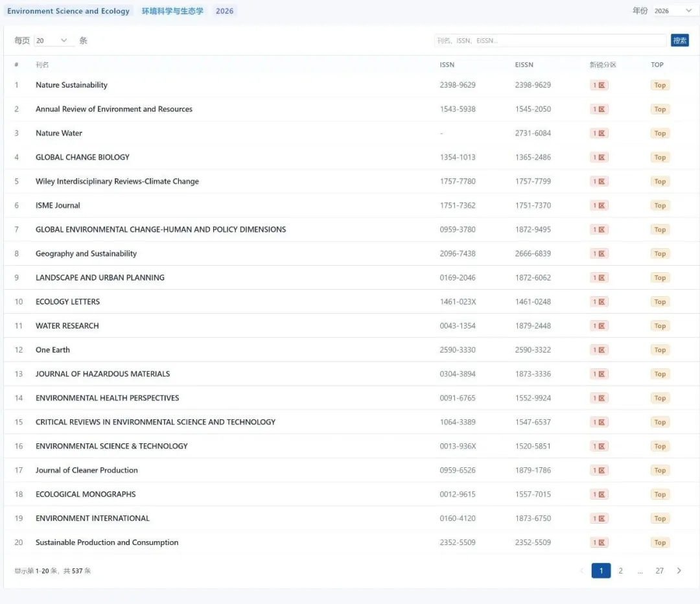Click Top badge for Journal of Cleaner Production
The height and width of the screenshot is (604, 700).
(660, 470)
